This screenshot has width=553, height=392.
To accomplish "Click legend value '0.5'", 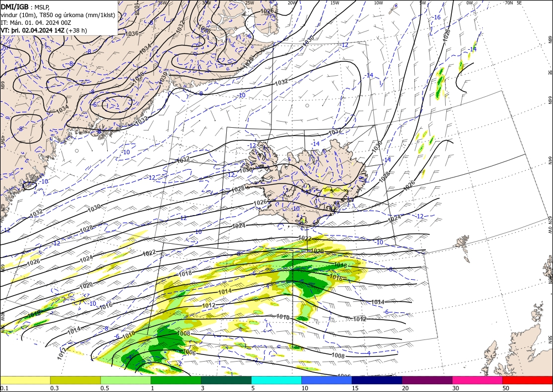I will (105, 388).
